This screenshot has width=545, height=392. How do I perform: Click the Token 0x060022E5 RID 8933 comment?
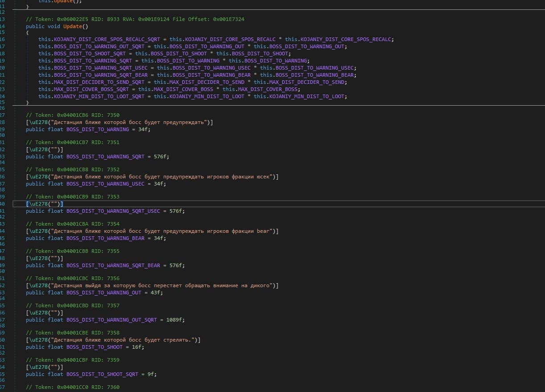point(135,19)
